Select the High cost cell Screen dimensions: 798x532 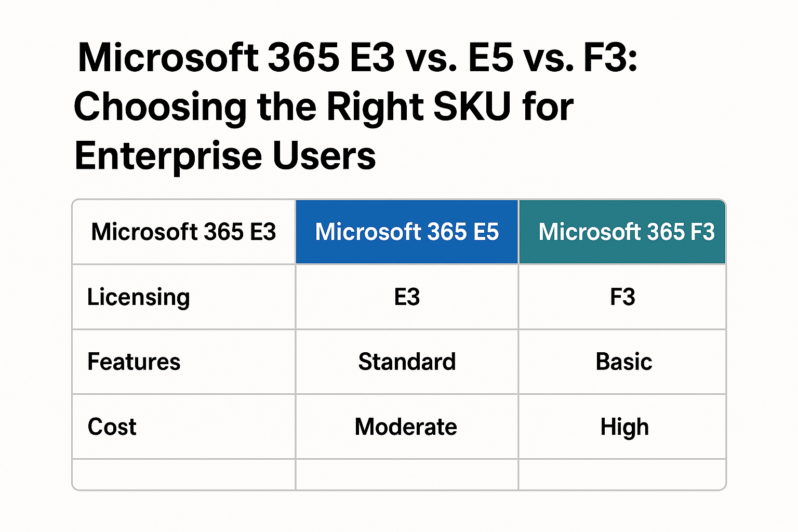point(624,427)
